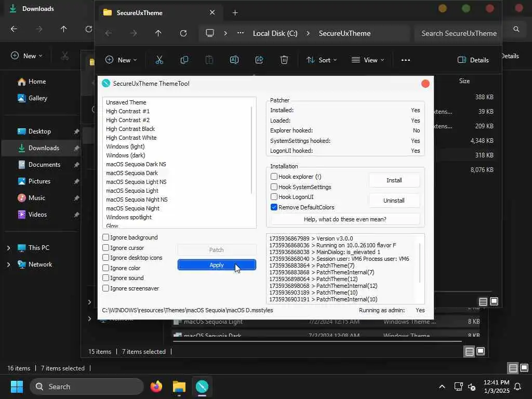The image size is (532, 399).
Task: Click the Share icon in SecureUxTheme toolbar
Action: [x=259, y=60]
